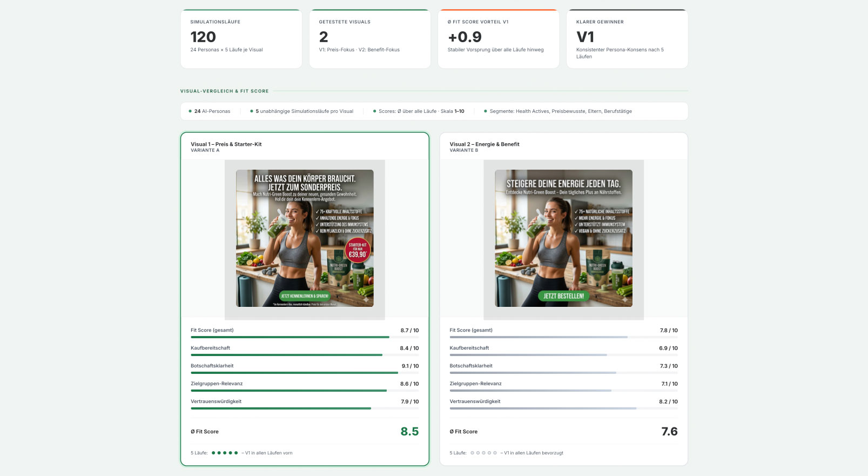
Task: Click the "Ø Fit Score" label in Visual 2 card
Action: point(463,432)
